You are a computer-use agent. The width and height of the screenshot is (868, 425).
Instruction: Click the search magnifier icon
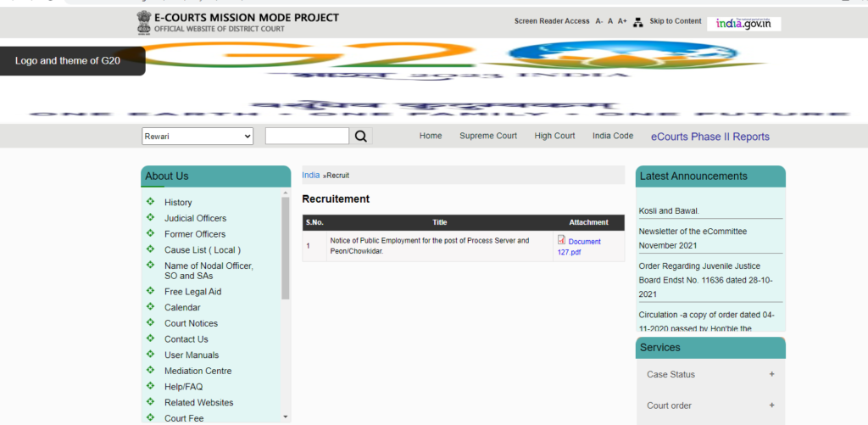point(362,137)
